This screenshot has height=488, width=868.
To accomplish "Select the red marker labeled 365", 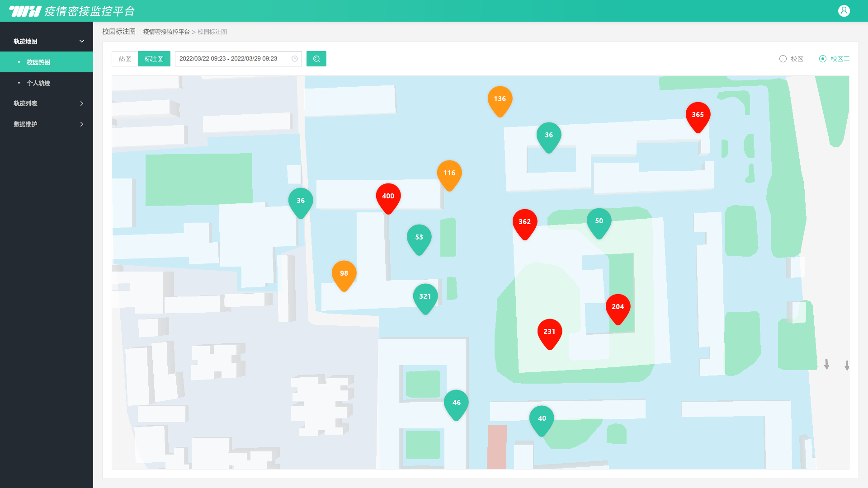I will [x=698, y=117].
